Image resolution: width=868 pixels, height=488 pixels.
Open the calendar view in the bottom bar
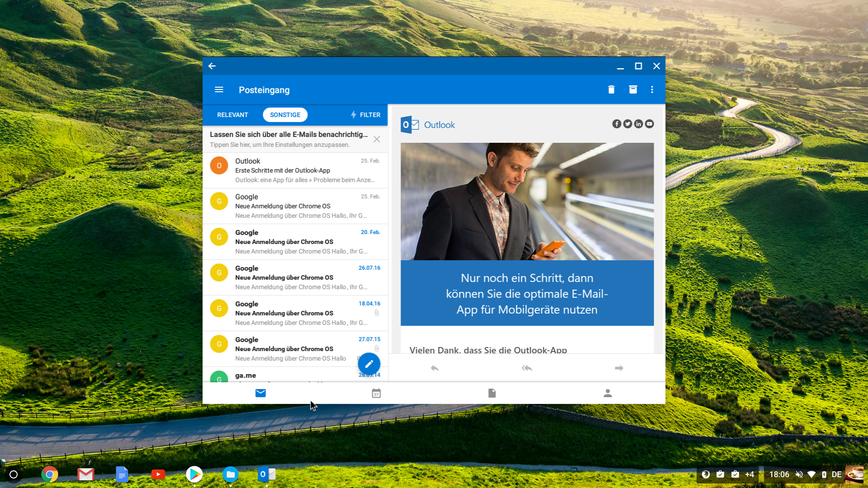(376, 393)
